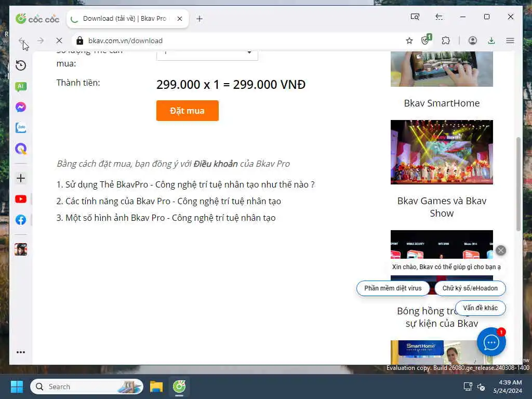
Task: Open File Explorer from the taskbar
Action: pyautogui.click(x=156, y=387)
